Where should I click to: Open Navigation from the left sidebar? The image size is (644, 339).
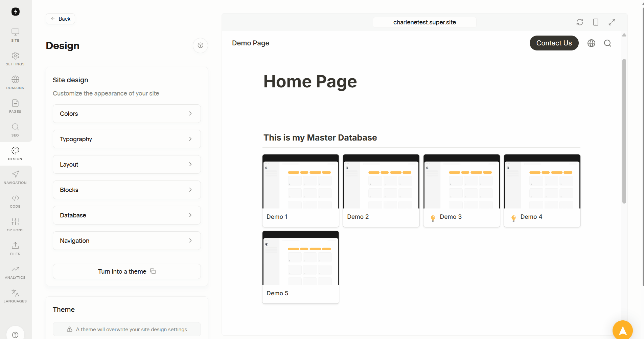point(15,177)
